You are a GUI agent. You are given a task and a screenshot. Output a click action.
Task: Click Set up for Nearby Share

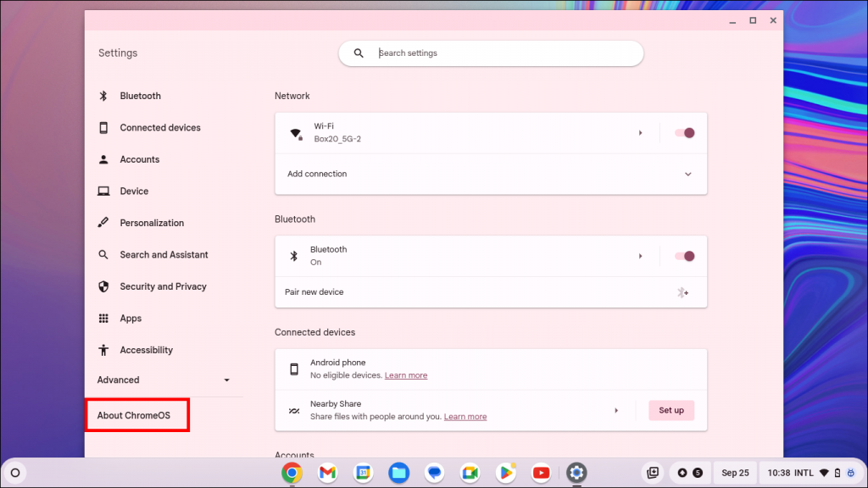coord(670,410)
